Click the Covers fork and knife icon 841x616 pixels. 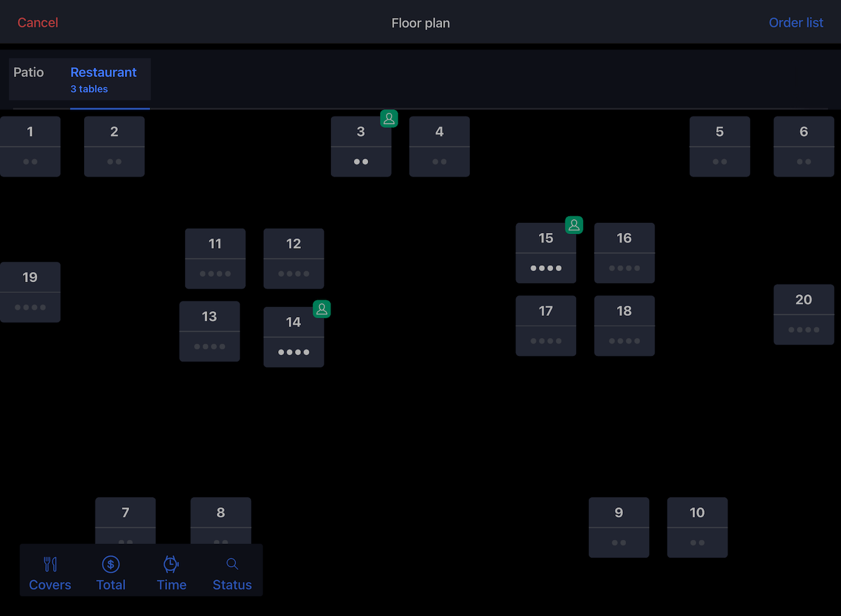tap(50, 564)
